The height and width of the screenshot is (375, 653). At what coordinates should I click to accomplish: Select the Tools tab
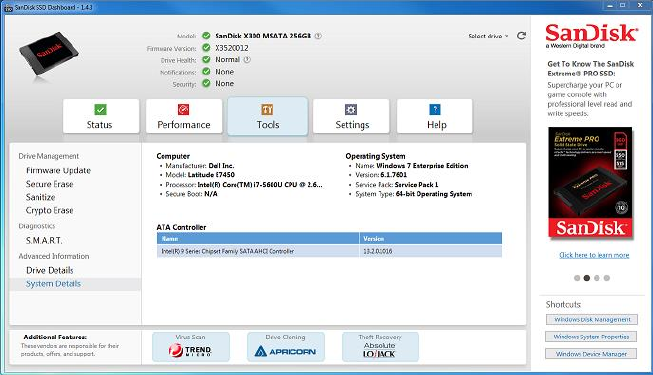268,116
